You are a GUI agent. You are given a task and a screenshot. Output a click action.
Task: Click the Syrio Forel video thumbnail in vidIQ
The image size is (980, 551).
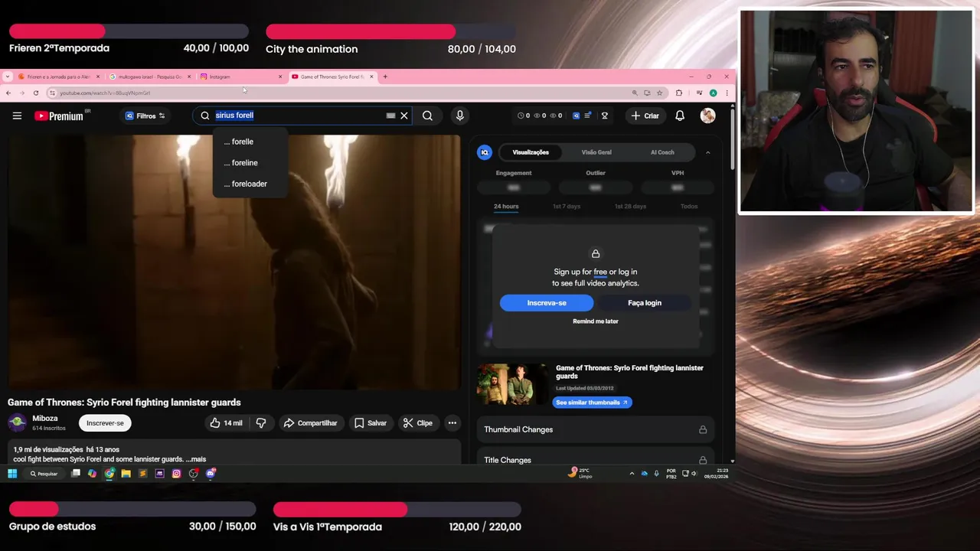tap(512, 384)
